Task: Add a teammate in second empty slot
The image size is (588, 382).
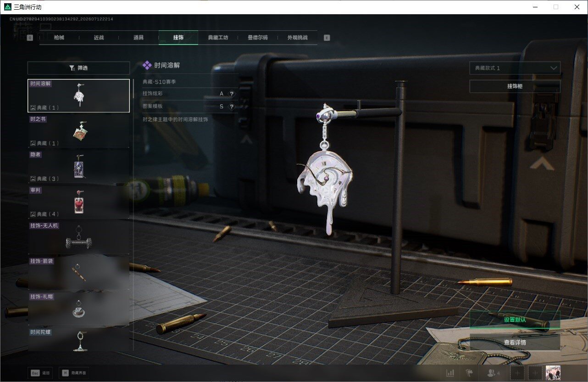Action: click(535, 373)
